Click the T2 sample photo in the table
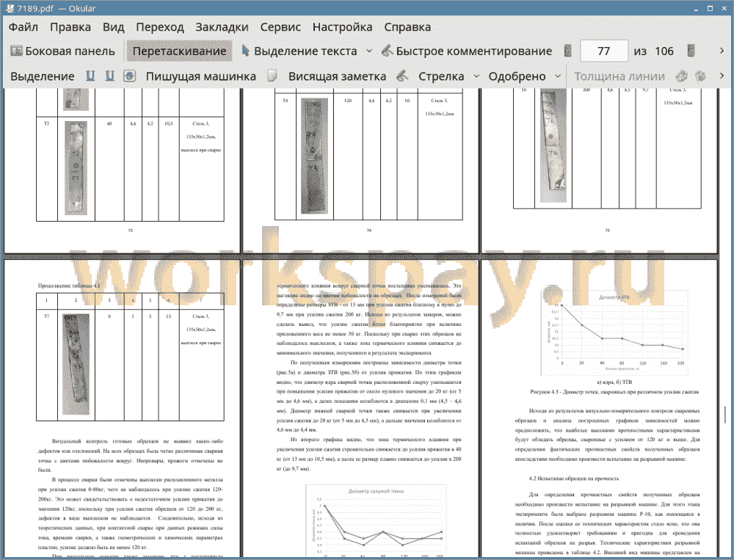The height and width of the screenshot is (560, 734). (x=76, y=168)
